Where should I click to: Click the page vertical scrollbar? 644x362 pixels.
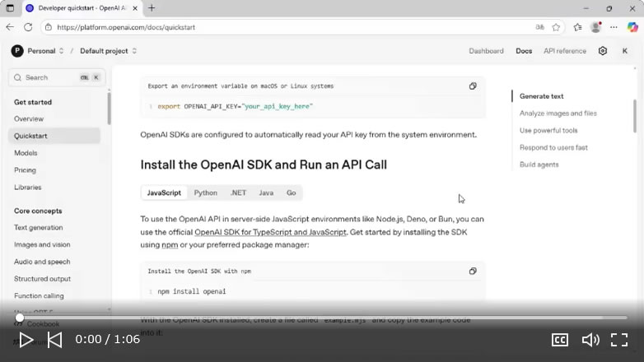(x=635, y=116)
